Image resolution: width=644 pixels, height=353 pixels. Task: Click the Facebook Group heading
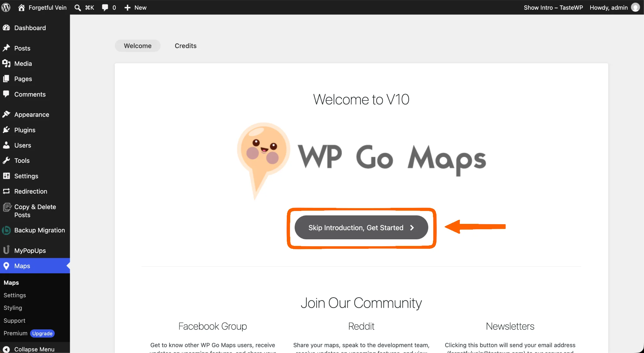coord(213,326)
